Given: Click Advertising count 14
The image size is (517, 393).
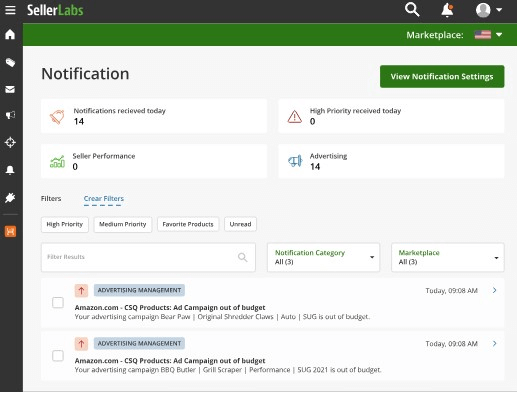Looking at the screenshot, I should click(x=315, y=167).
